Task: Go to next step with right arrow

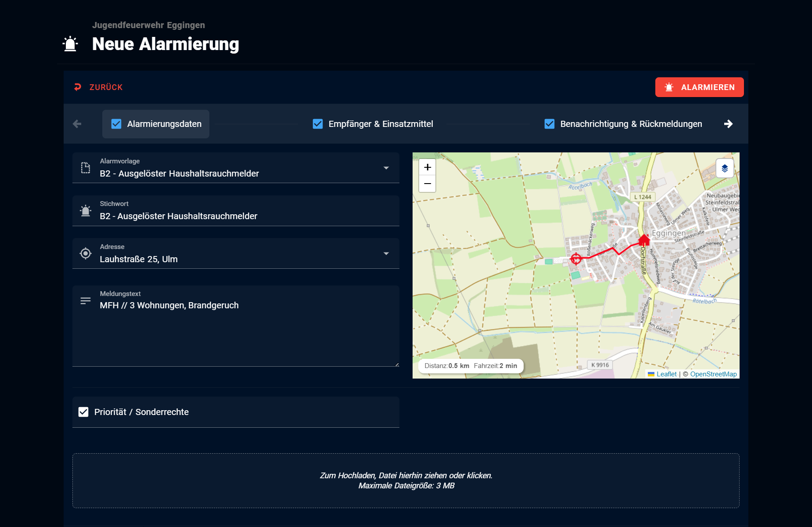Action: [x=728, y=124]
